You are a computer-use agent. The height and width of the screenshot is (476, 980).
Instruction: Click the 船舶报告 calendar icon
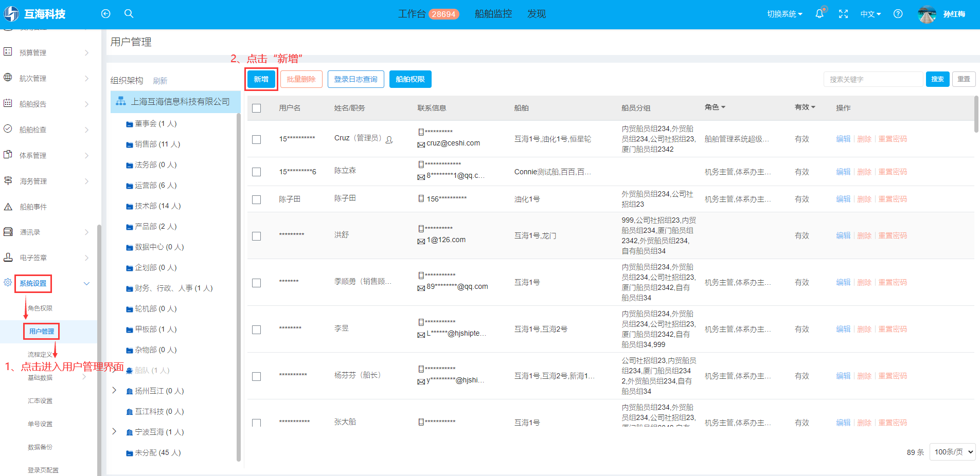(x=8, y=103)
